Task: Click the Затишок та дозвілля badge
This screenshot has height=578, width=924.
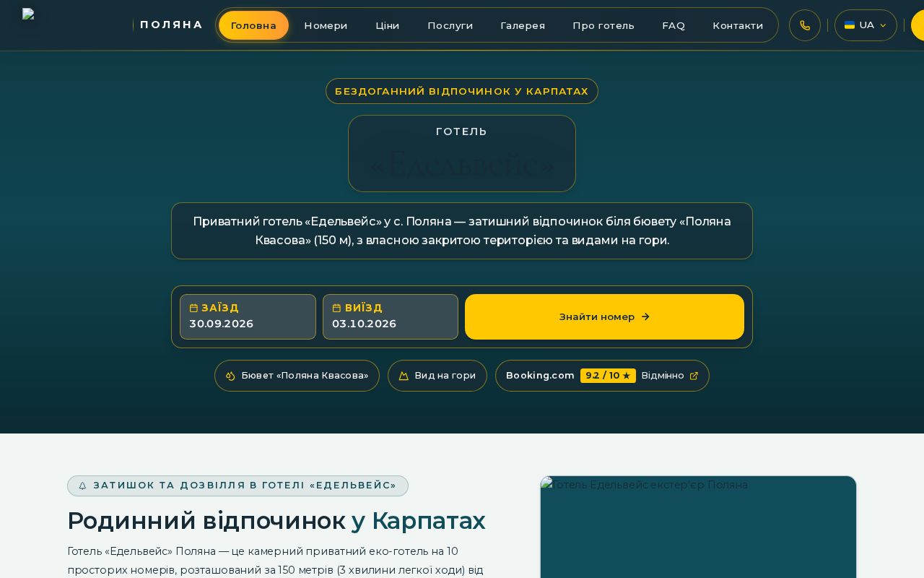Action: tap(237, 486)
